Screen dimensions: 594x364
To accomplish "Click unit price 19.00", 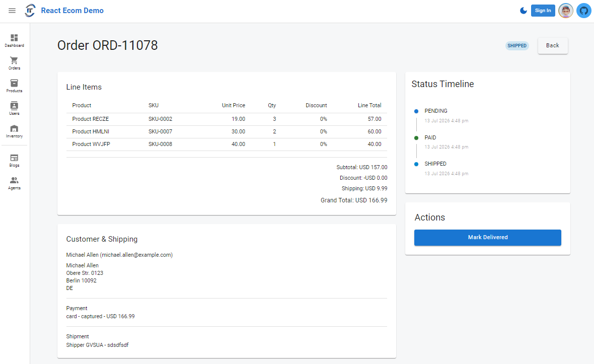I will (x=238, y=119).
